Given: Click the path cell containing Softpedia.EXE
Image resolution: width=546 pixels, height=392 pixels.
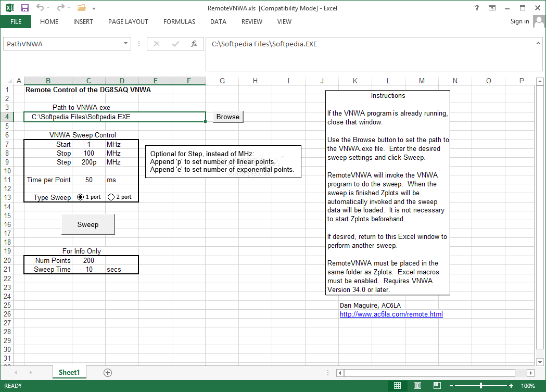Looking at the screenshot, I should (115, 117).
